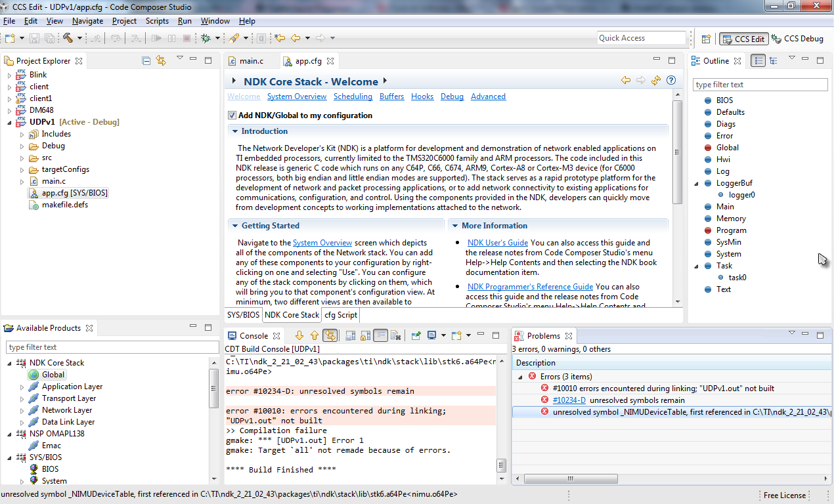This screenshot has width=834, height=504.
Task: Open the System Overview link in the editor header
Action: 297,96
